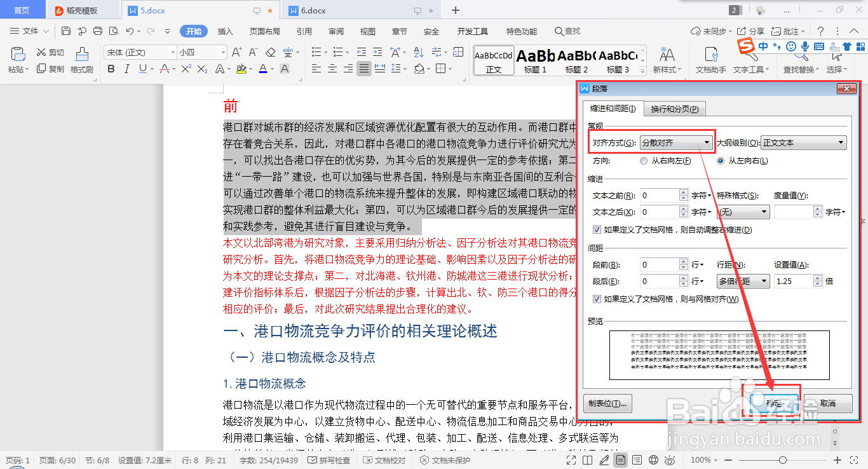Toggle bold formatting on selected text
Screen dimensions: 868x469
111,68
